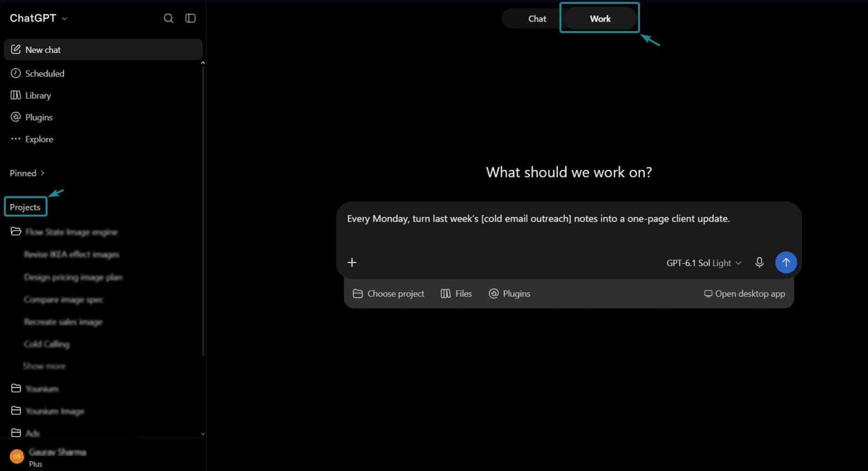The height and width of the screenshot is (471, 868).
Task: Click the books icon beside Library in sidebar
Action: [x=16, y=95]
